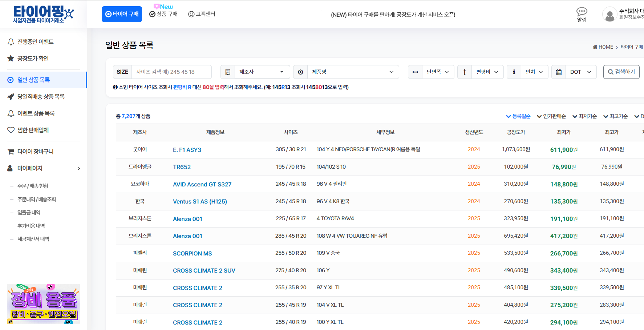The image size is (644, 330).
Task: Sort the list by 등록일순
Action: click(518, 116)
